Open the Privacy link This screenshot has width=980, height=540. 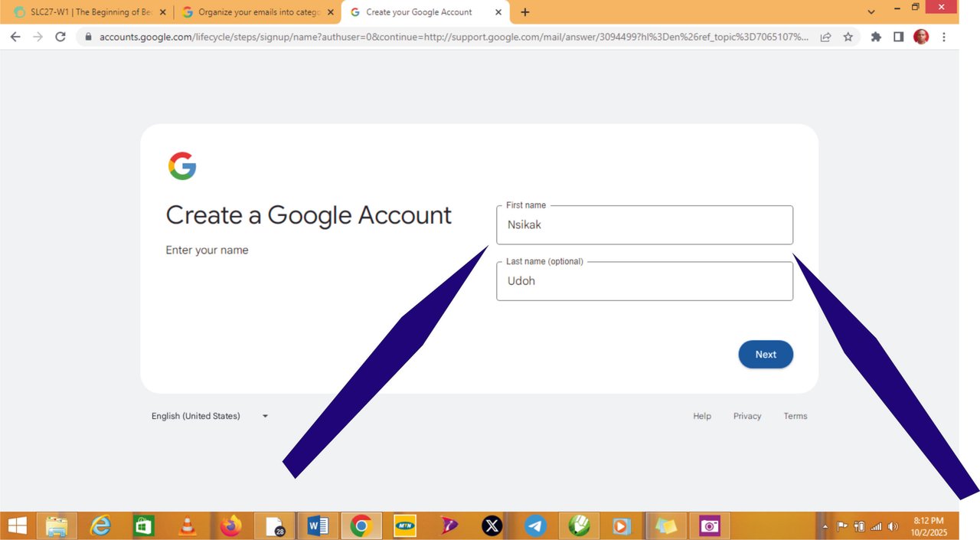point(747,416)
